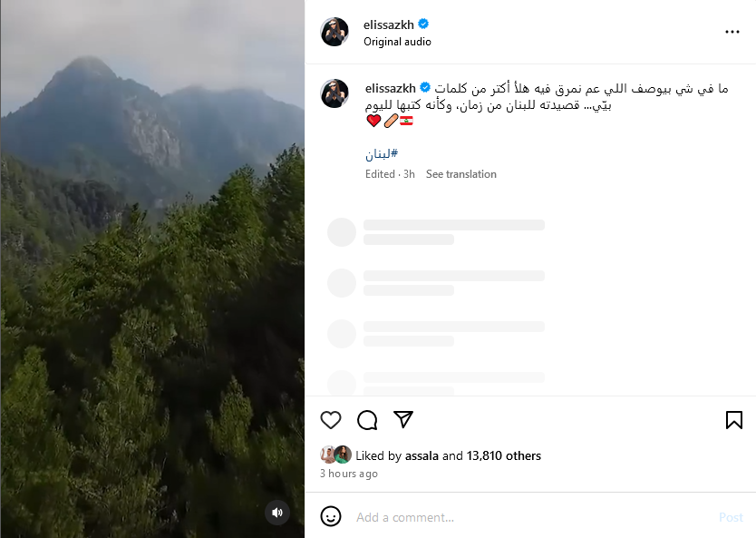This screenshot has height=538, width=756.
Task: Open the #لبنان hashtag link
Action: click(382, 154)
